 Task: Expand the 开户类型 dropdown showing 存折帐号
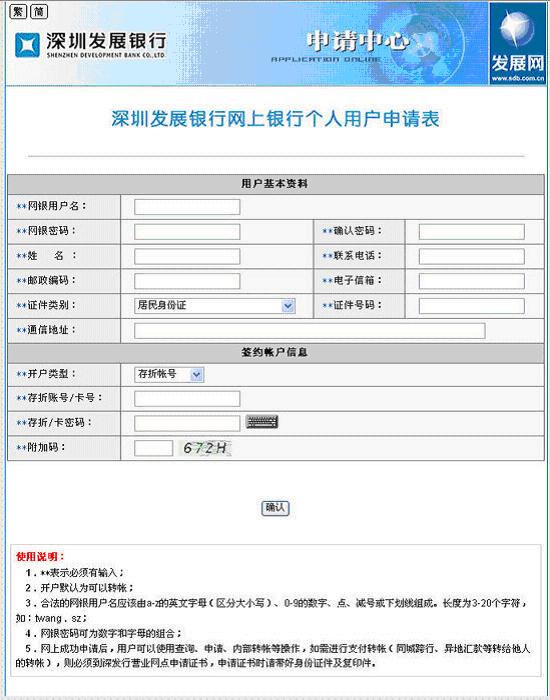pyautogui.click(x=169, y=375)
